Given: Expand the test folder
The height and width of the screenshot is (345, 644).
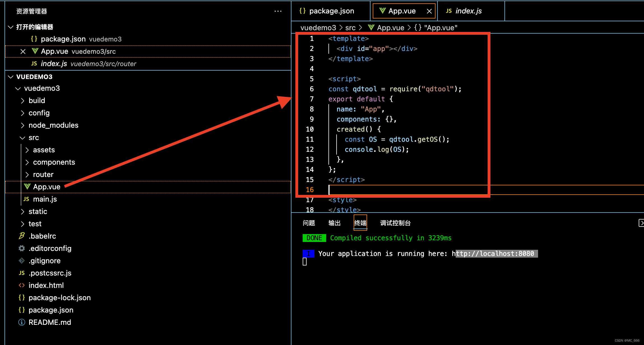Looking at the screenshot, I should (x=22, y=224).
